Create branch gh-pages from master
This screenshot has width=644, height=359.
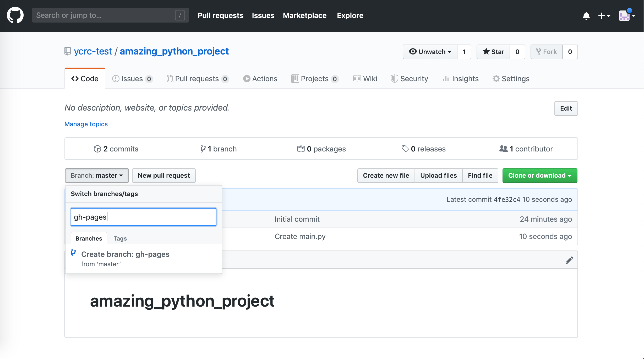point(144,259)
